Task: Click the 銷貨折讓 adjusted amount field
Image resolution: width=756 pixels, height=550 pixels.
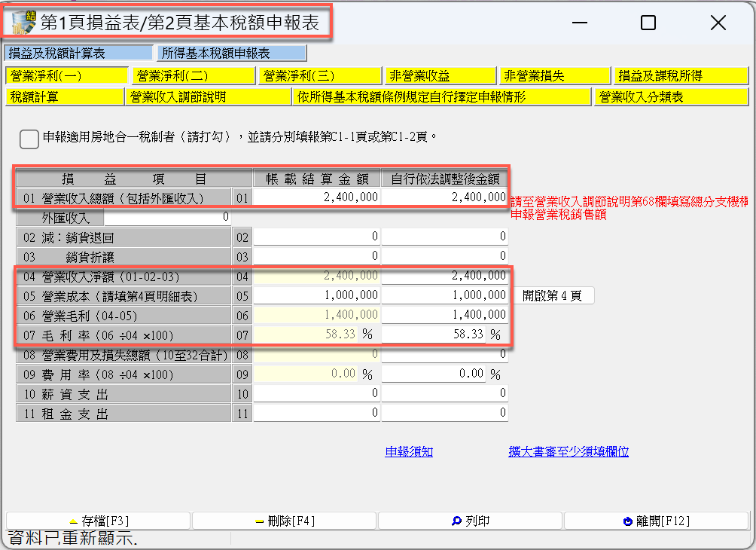Action: (x=444, y=255)
